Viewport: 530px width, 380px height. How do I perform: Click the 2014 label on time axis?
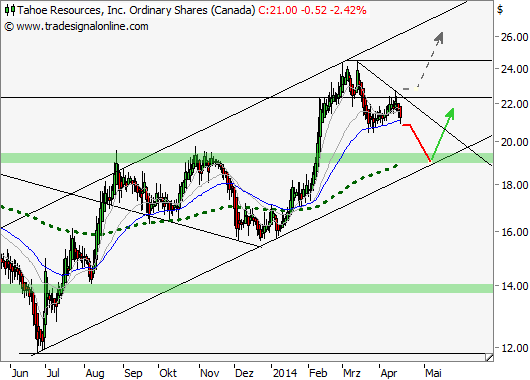[285, 373]
